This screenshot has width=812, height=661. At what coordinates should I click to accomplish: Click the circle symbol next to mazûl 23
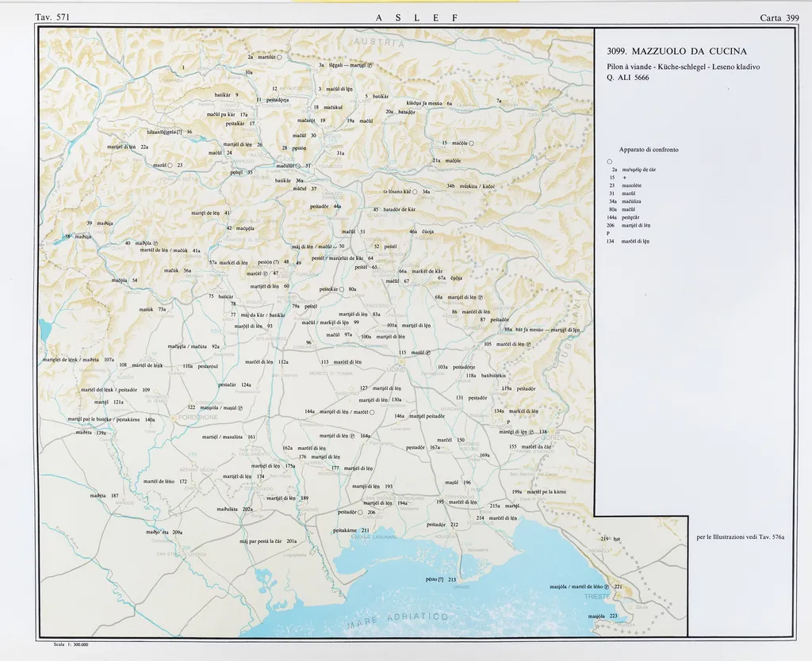tap(170, 165)
